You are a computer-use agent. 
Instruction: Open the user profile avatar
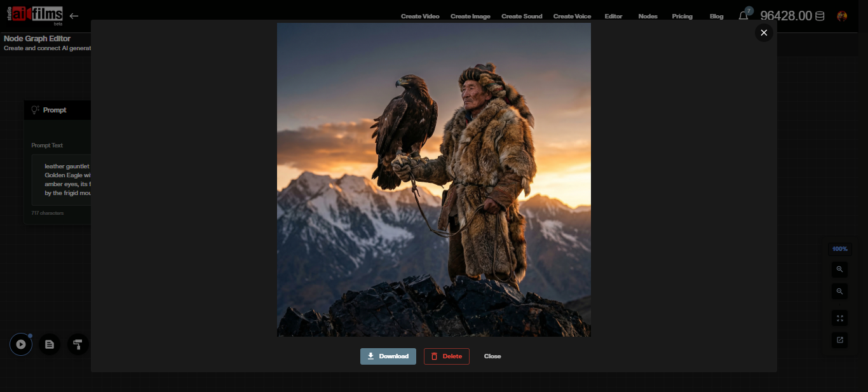[842, 16]
